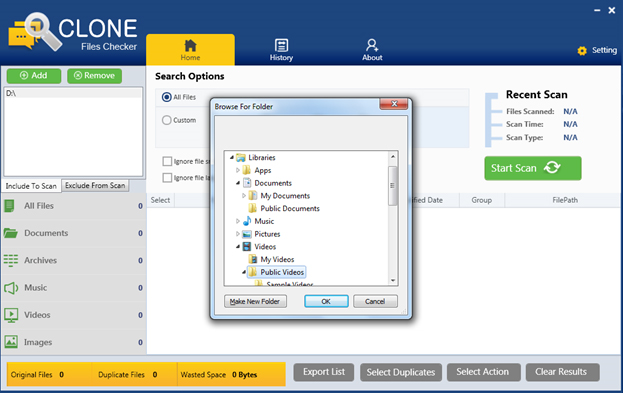
Task: Select the All Files radio button
Action: [x=167, y=97]
